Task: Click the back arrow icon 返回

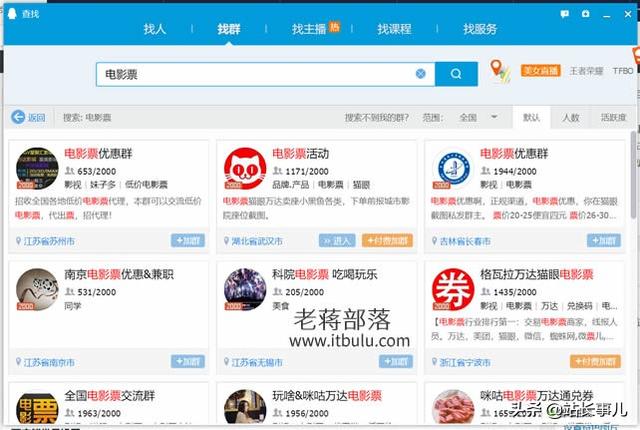Action: point(18,117)
